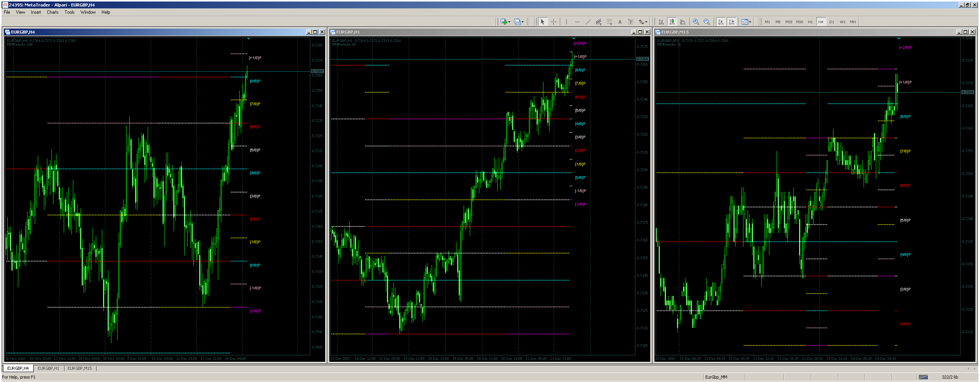Choose the Text Label tool
This screenshot has width=980, height=382.
pos(630,22)
